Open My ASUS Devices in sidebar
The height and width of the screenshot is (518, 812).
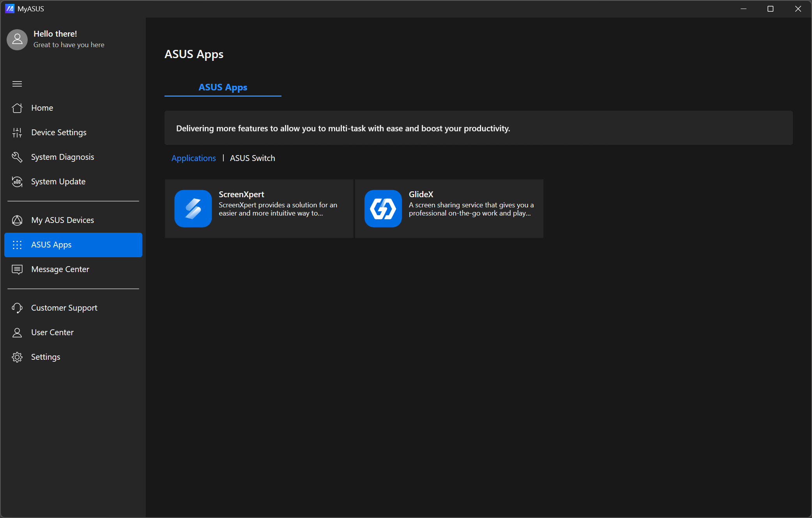[62, 220]
